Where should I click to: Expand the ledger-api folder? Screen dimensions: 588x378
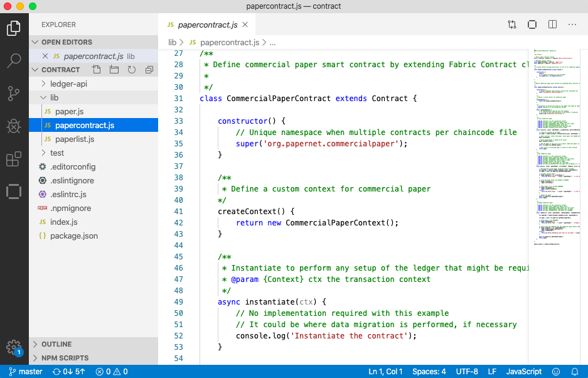94,84
